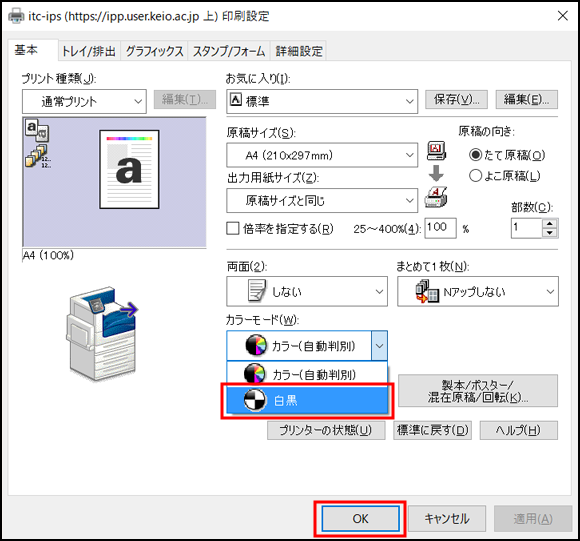Click the printer image illustration

102,334
